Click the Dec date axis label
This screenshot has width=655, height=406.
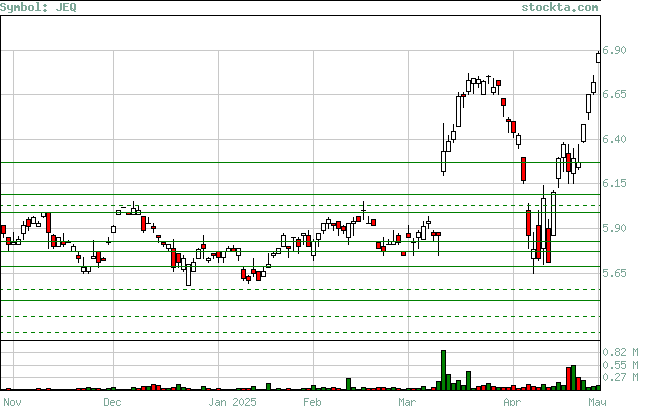click(x=112, y=402)
